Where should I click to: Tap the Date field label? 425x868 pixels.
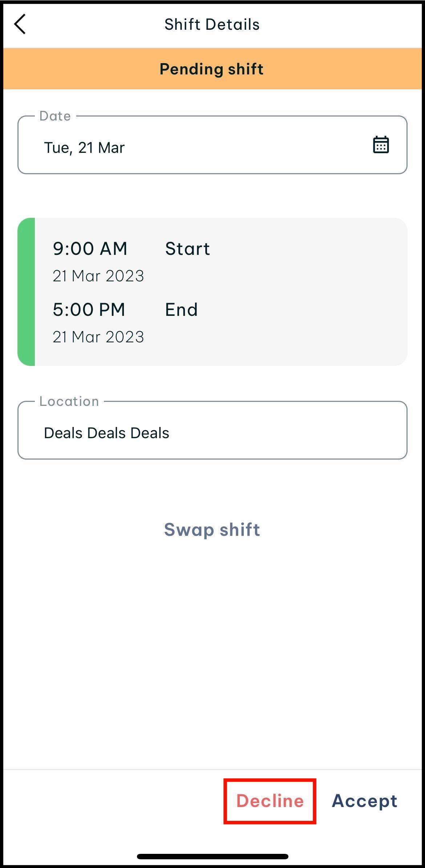55,116
